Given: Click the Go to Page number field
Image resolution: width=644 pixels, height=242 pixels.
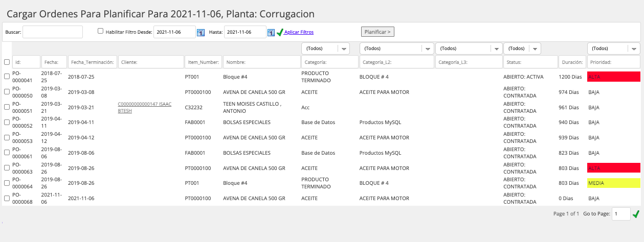Looking at the screenshot, I should pyautogui.click(x=621, y=214).
